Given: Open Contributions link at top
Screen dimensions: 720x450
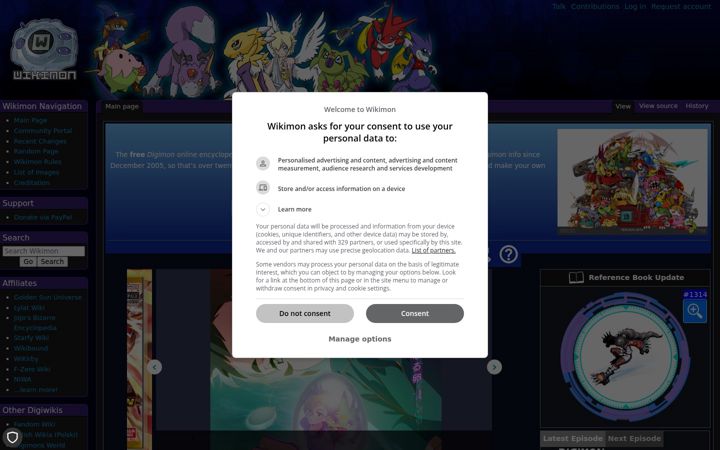Looking at the screenshot, I should [595, 6].
